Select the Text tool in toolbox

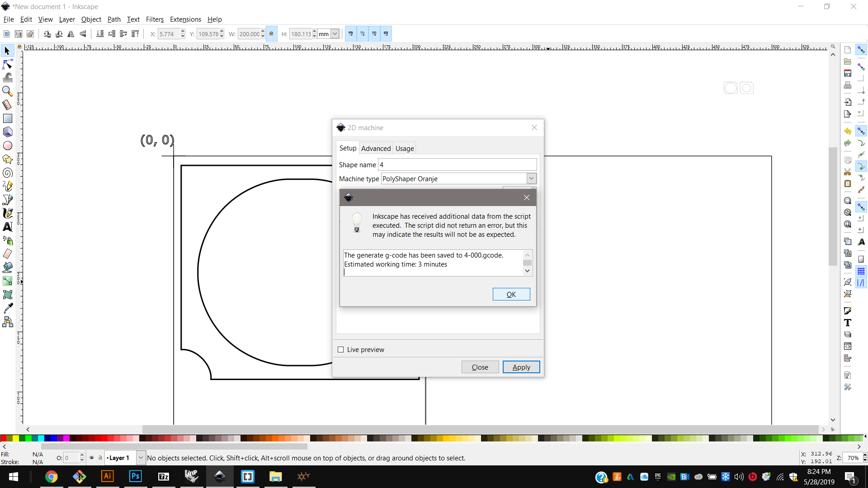pyautogui.click(x=7, y=227)
